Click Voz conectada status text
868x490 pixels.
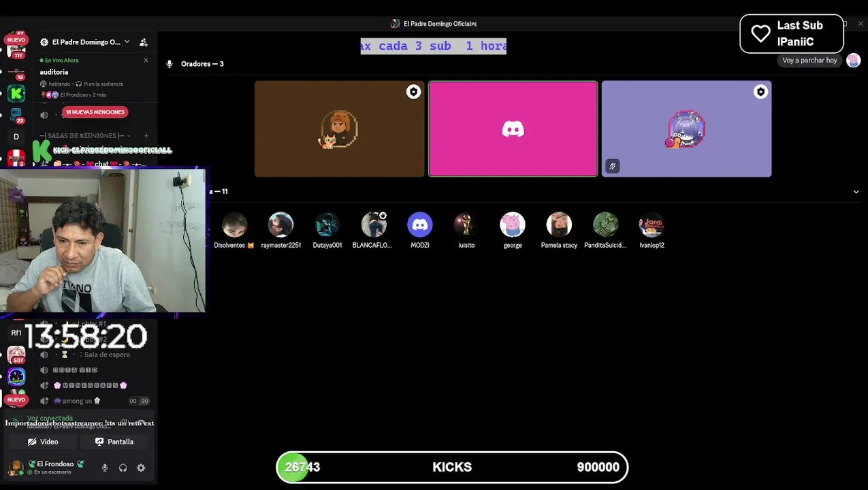pyautogui.click(x=50, y=419)
